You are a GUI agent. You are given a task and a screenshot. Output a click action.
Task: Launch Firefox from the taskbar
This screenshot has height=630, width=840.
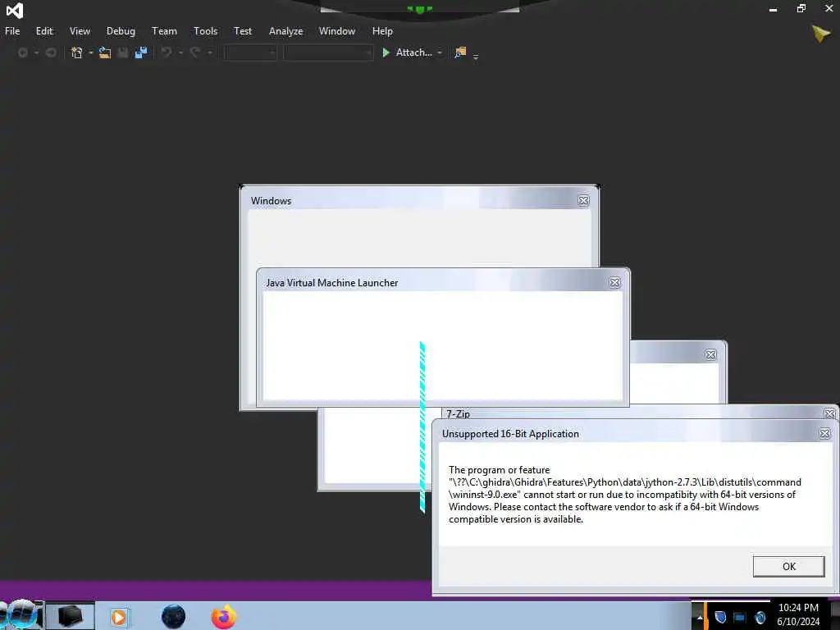(224, 617)
